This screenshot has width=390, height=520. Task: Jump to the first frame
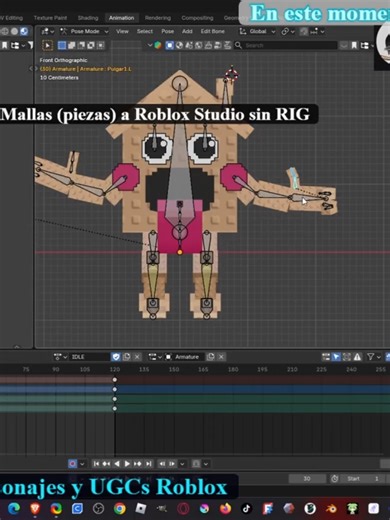click(x=96, y=464)
